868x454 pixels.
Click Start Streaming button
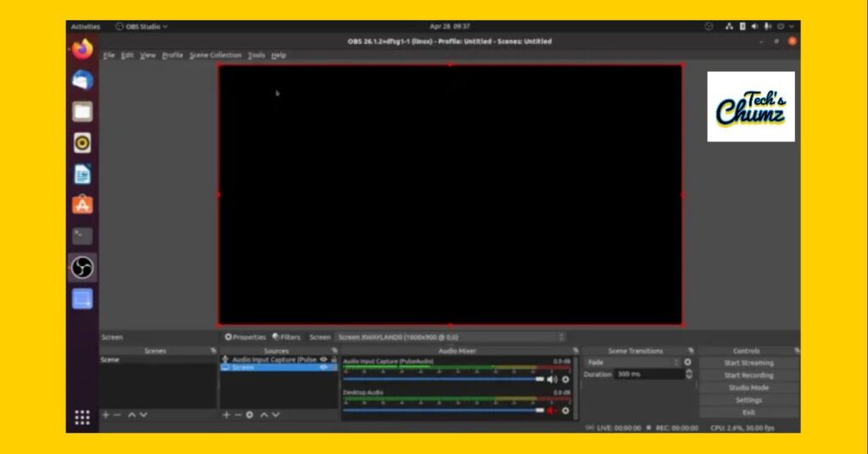coord(748,363)
